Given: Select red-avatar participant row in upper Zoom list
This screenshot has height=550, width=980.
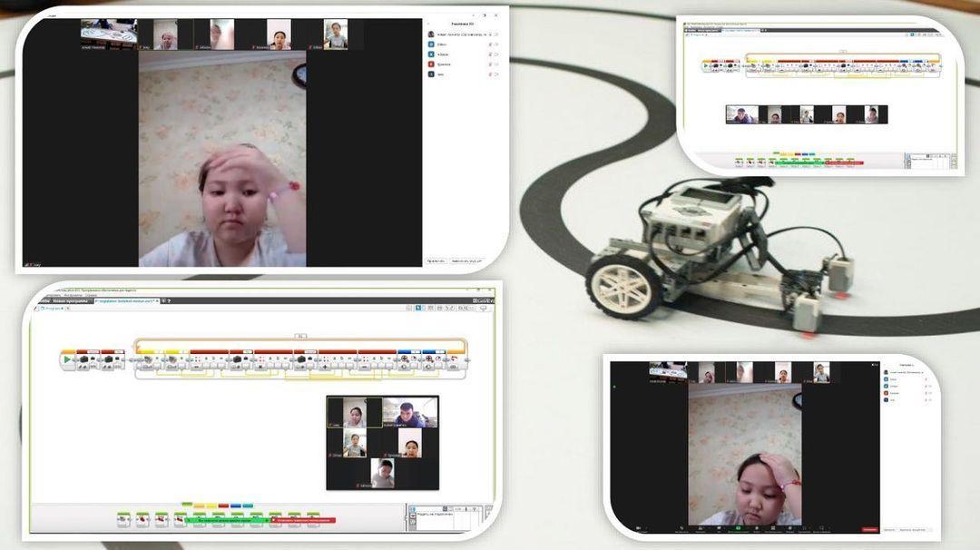Looking at the screenshot, I should coord(463,64).
